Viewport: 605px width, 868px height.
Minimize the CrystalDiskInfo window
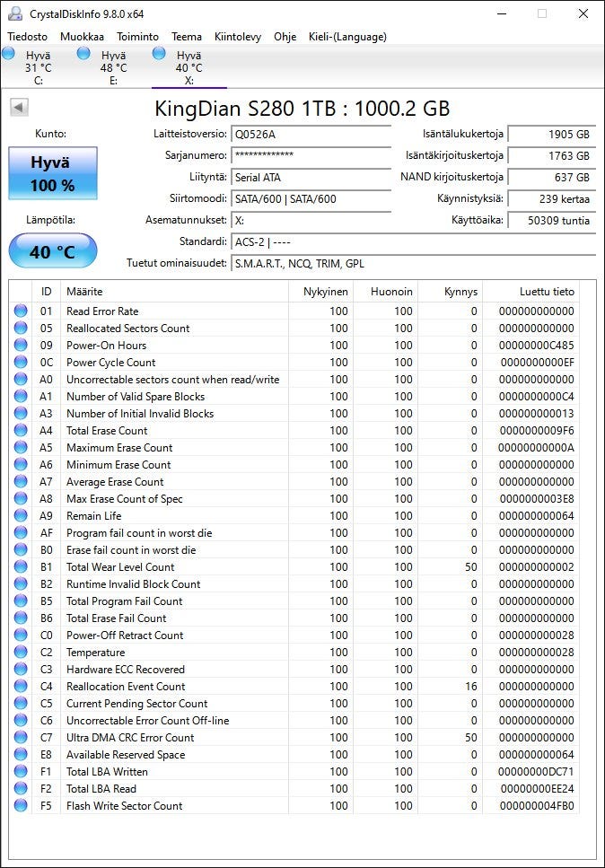502,13
